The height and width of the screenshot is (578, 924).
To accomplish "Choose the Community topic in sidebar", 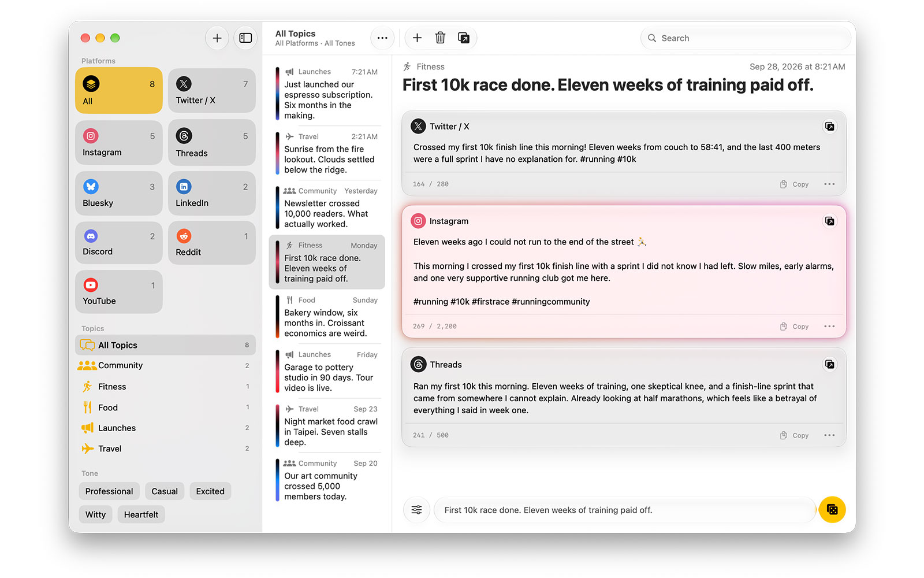I will (165, 365).
